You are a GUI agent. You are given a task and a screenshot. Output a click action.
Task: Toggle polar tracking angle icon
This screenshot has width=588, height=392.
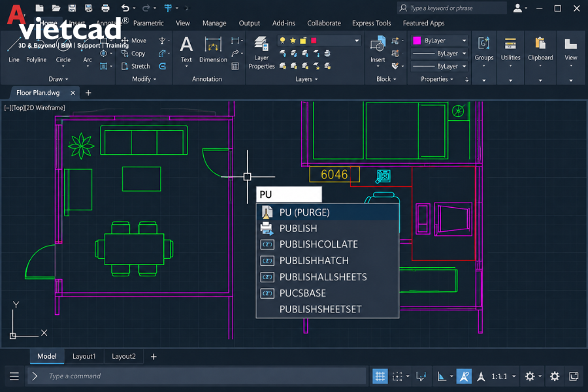coord(442,376)
